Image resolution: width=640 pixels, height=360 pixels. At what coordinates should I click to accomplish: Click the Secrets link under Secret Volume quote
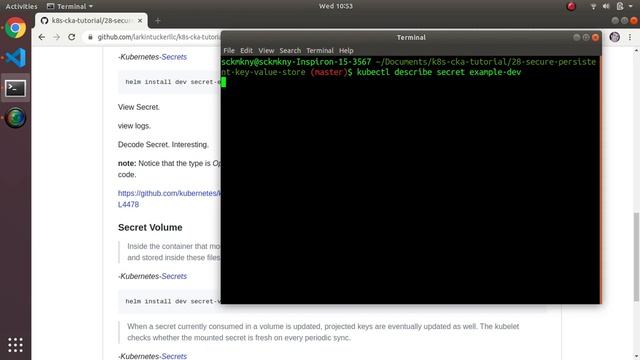click(174, 276)
